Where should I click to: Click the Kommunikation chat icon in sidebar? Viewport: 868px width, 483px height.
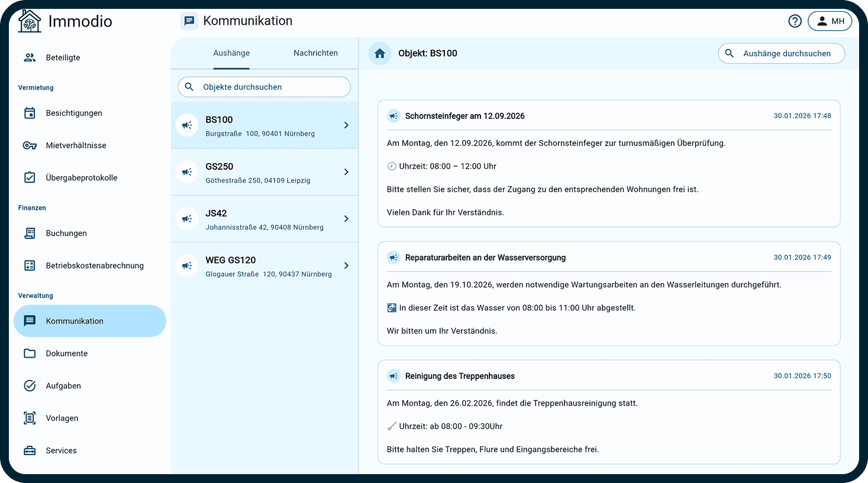tap(30, 321)
